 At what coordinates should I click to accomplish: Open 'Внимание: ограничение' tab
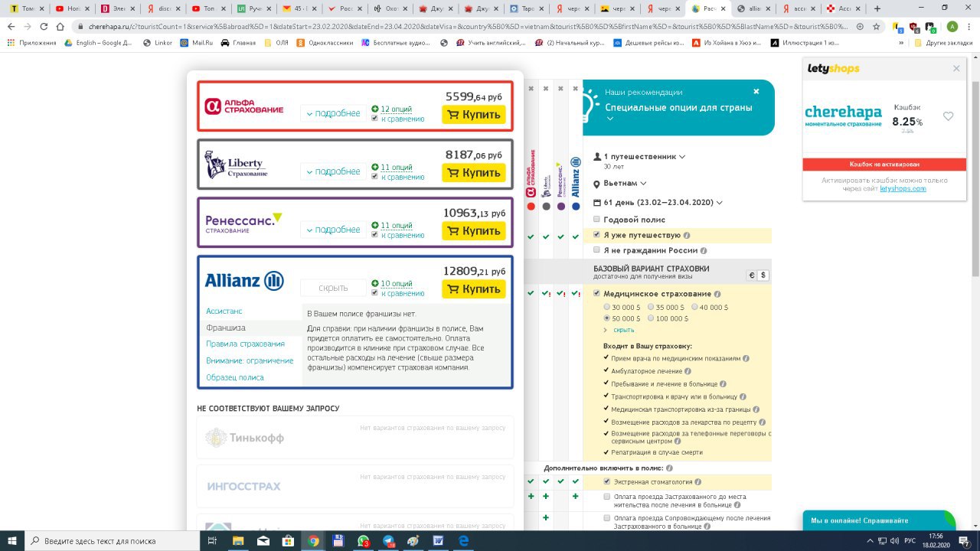pos(250,360)
